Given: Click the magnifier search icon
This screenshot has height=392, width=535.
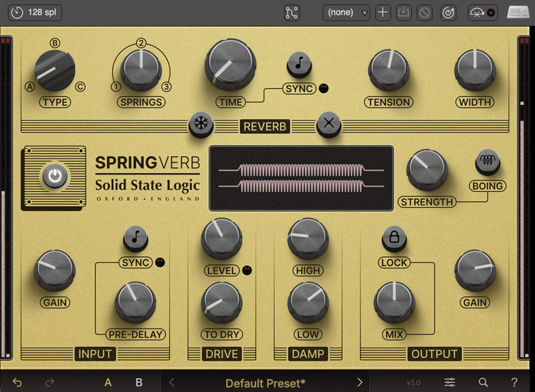Looking at the screenshot, I should point(483,383).
